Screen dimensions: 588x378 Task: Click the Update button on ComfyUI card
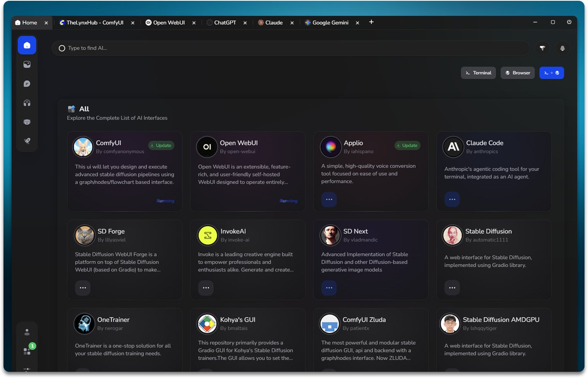161,146
